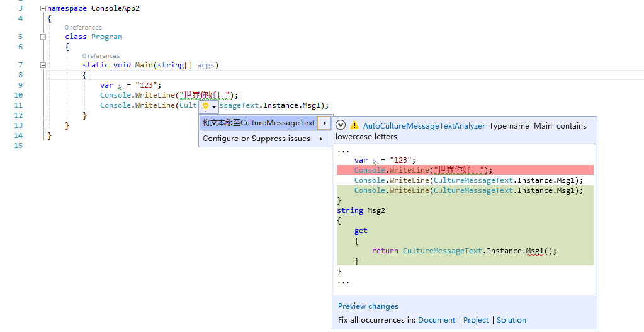644x332 pixels.
Task: Click Msg1 on editor line 11
Action: 311,105
